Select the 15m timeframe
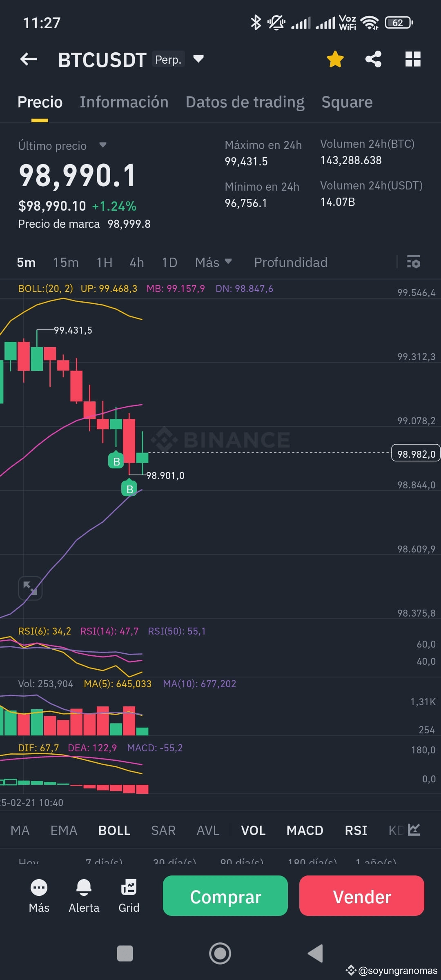Screen dimensions: 441x980 (x=66, y=263)
